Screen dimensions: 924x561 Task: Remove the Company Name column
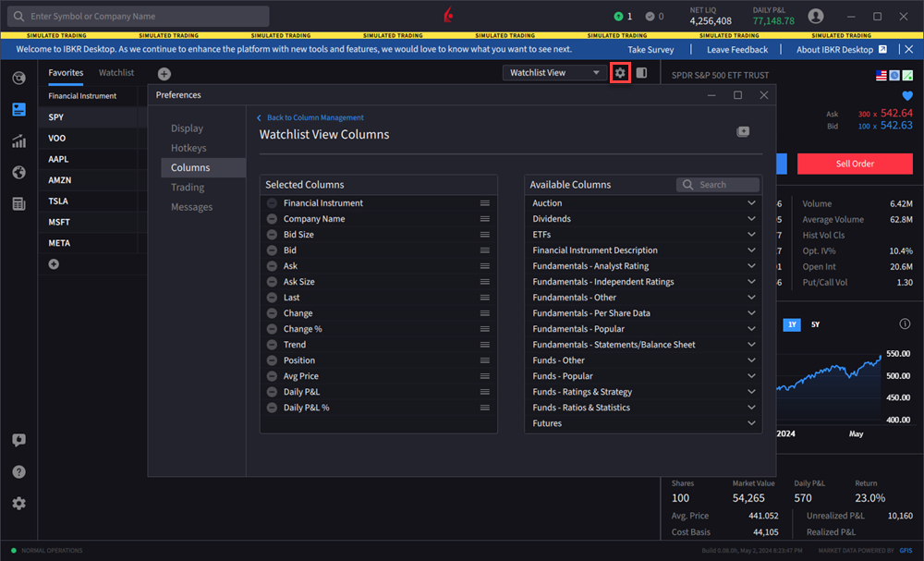[272, 219]
